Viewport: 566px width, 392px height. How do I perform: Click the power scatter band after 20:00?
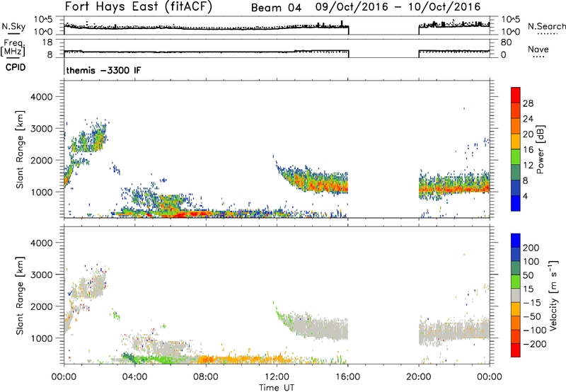(454, 186)
